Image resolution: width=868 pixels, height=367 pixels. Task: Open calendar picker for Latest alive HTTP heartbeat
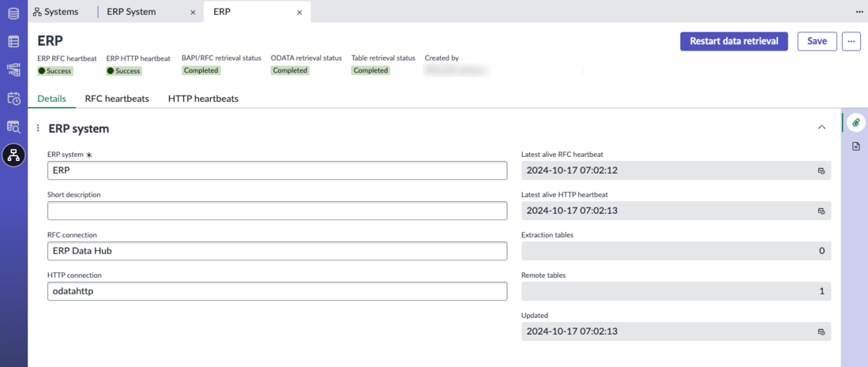[821, 211]
